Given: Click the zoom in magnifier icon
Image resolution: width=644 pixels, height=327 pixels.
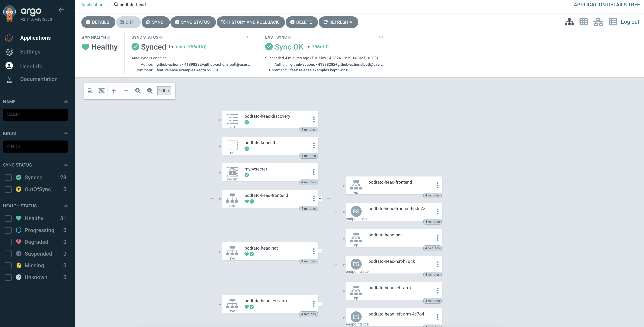Looking at the screenshot, I should [138, 91].
